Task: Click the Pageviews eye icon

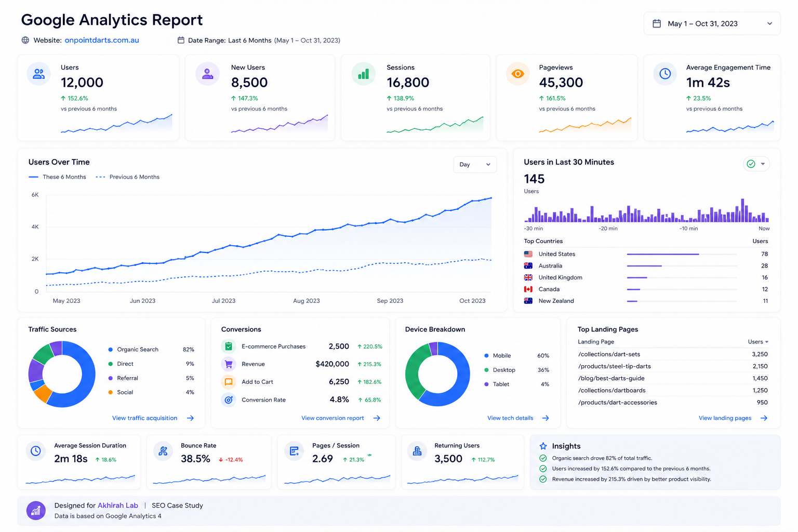Action: point(518,74)
